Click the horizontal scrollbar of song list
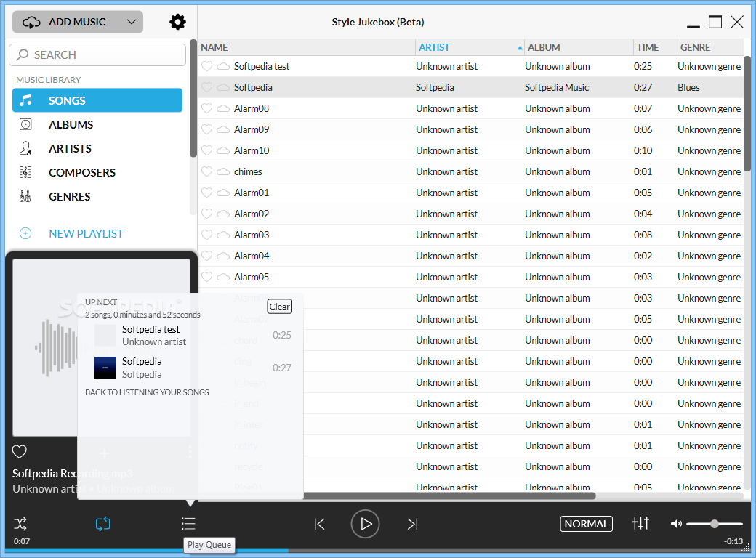 click(x=449, y=496)
